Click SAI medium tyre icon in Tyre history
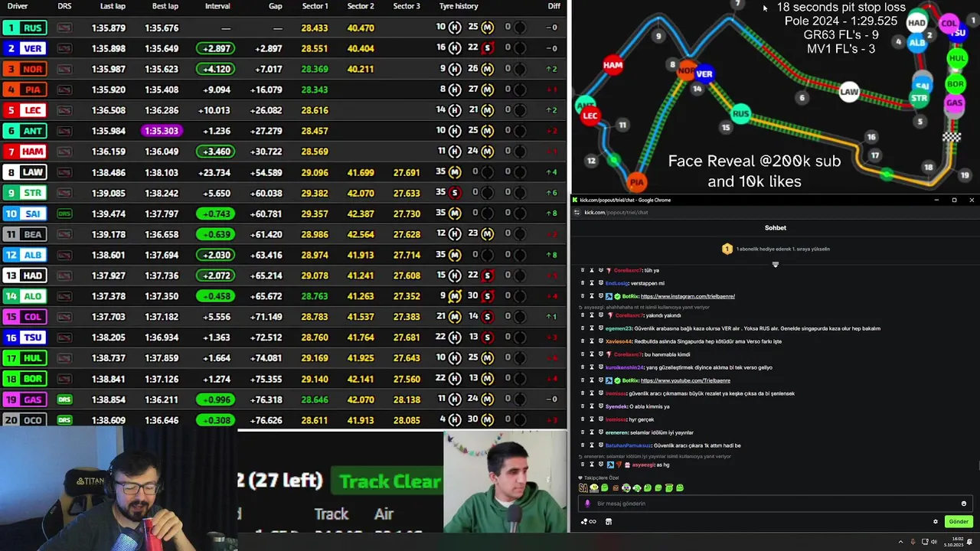The height and width of the screenshot is (551, 980). pyautogui.click(x=454, y=214)
